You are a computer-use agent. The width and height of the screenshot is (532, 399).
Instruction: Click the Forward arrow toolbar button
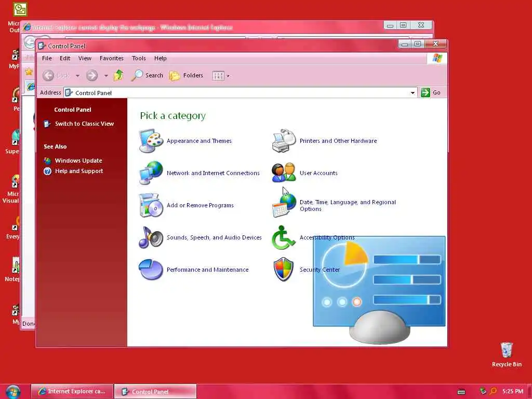[91, 75]
